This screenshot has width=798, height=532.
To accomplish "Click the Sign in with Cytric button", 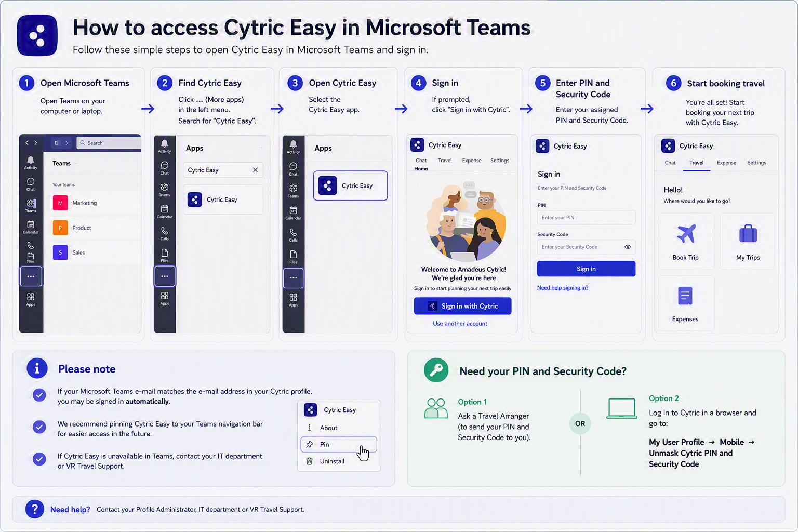I will pyautogui.click(x=463, y=306).
